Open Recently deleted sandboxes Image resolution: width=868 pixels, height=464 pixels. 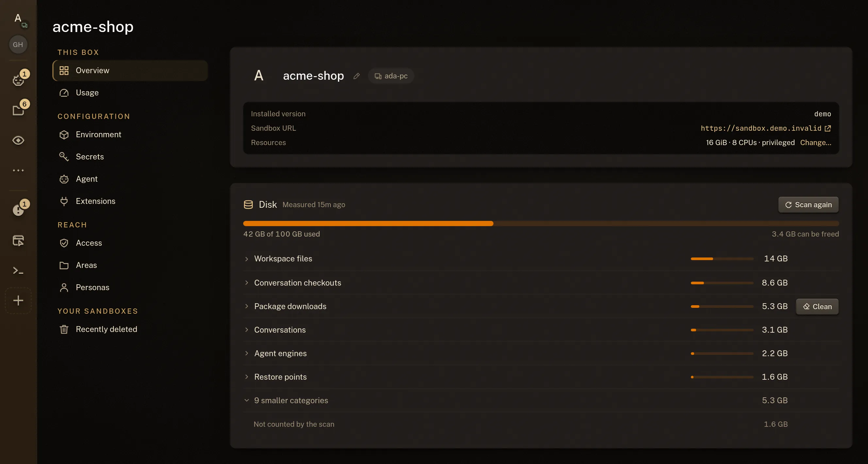130,329
